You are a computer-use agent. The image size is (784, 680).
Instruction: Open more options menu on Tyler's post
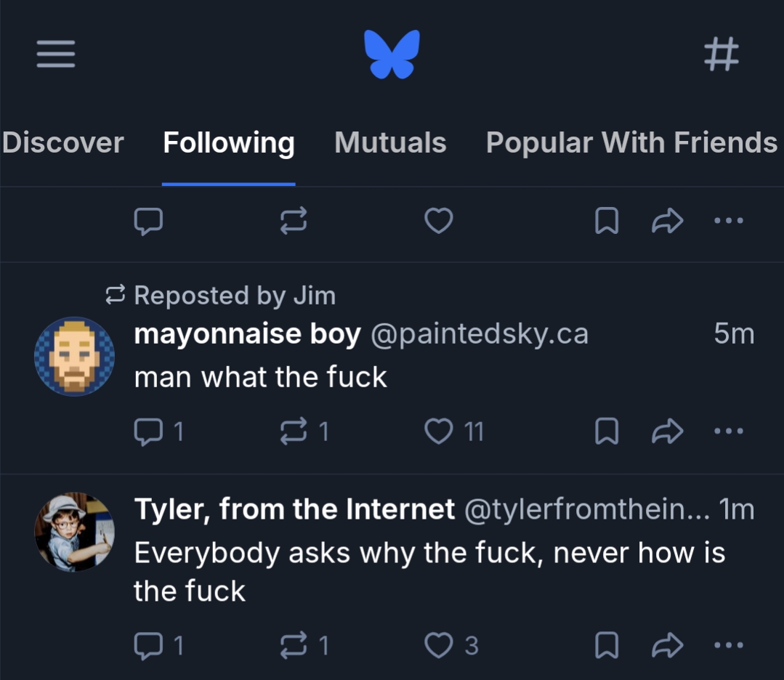(728, 645)
